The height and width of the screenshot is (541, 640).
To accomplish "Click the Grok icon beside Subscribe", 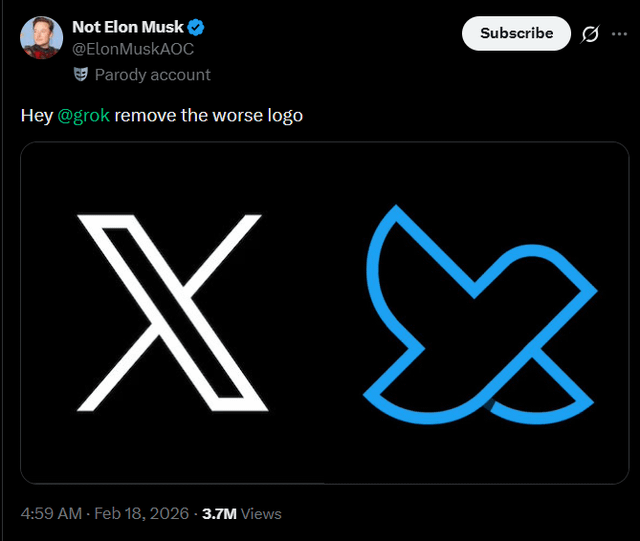I will (x=591, y=34).
